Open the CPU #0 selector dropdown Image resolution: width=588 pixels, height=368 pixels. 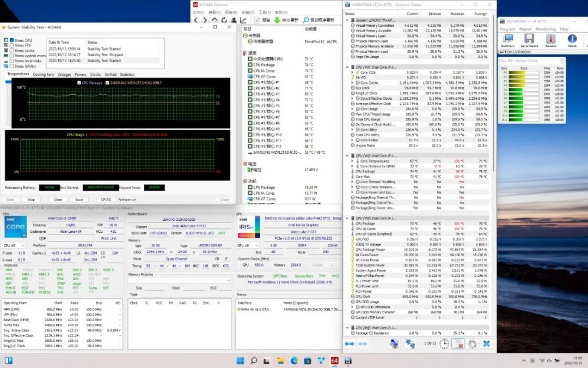pyautogui.click(x=14, y=246)
